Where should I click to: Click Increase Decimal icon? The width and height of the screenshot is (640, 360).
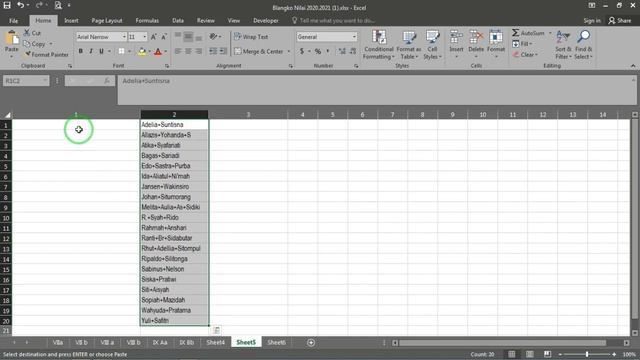(342, 51)
